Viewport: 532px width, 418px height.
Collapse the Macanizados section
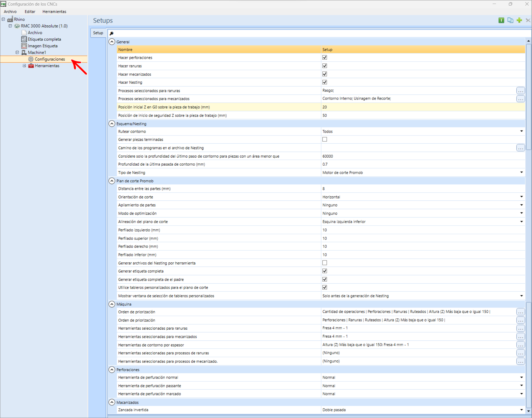pos(112,402)
